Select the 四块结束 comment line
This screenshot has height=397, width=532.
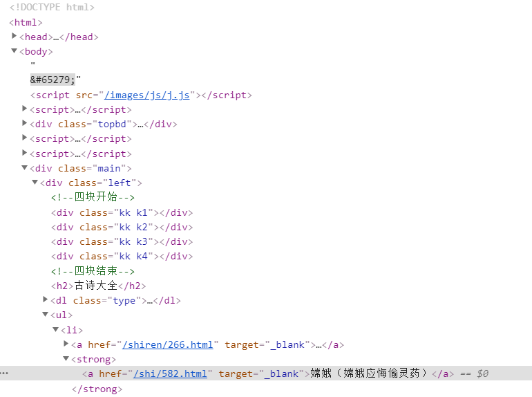(x=93, y=271)
